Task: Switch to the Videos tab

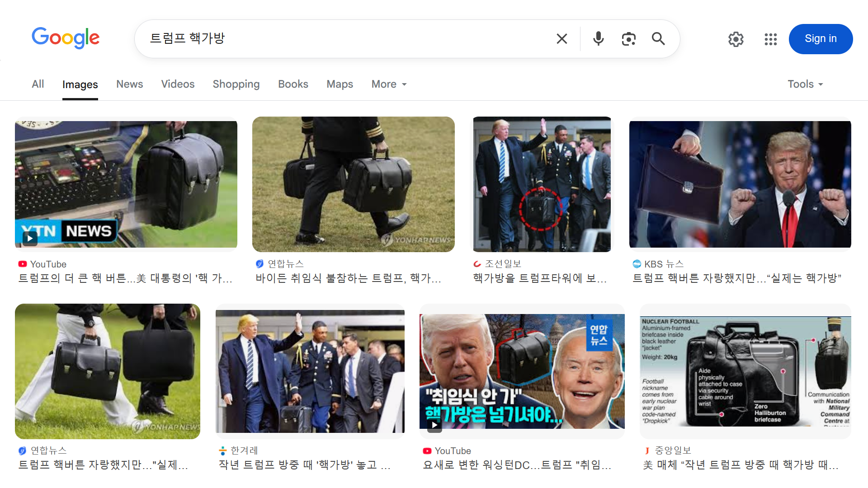Action: tap(178, 84)
